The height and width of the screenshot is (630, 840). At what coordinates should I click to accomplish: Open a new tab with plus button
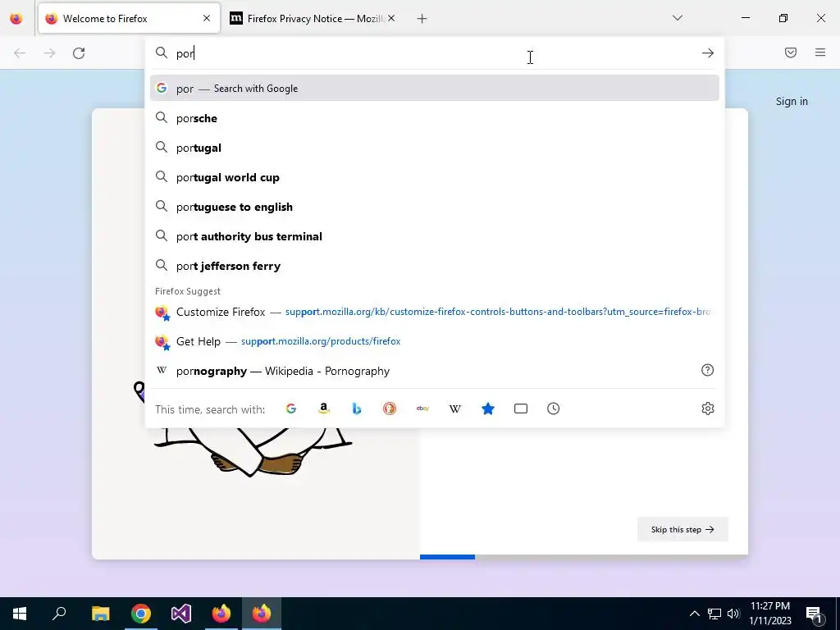tap(422, 19)
